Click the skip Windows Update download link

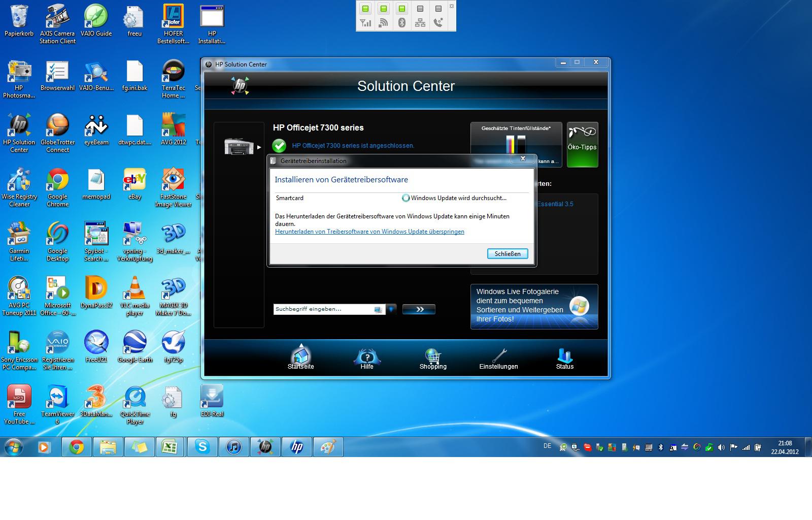click(369, 232)
